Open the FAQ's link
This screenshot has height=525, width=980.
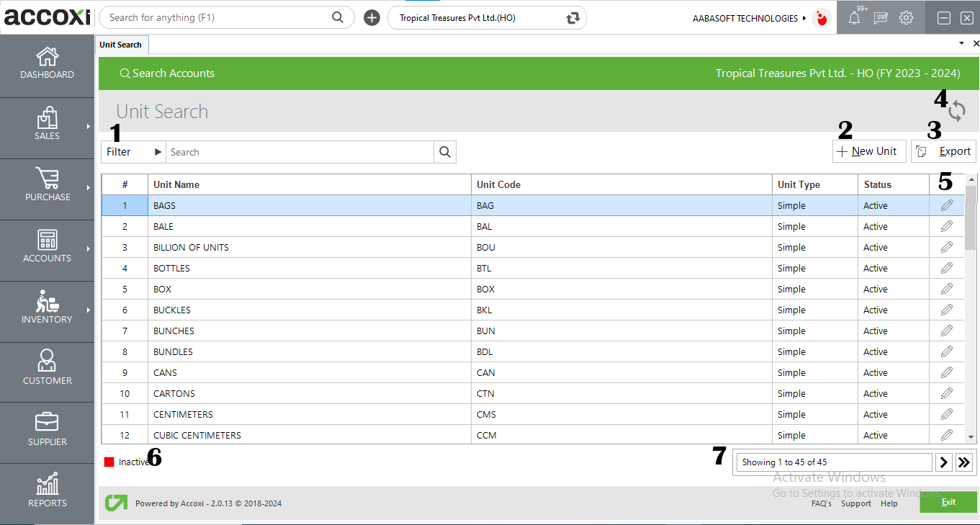[x=821, y=503]
